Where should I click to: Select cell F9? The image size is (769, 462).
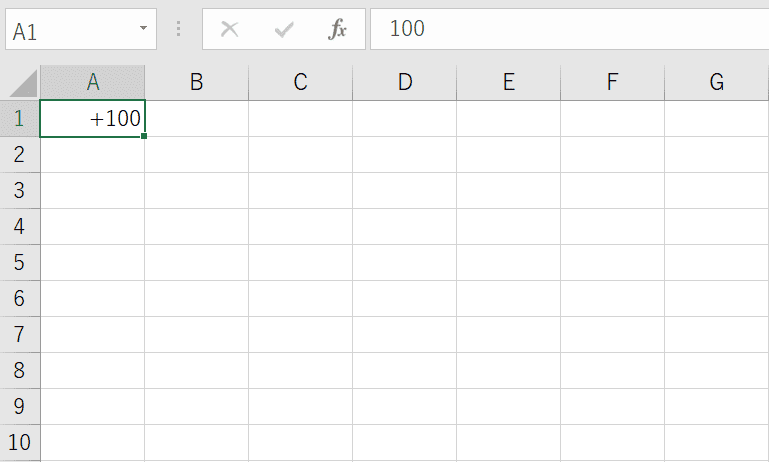[613, 407]
